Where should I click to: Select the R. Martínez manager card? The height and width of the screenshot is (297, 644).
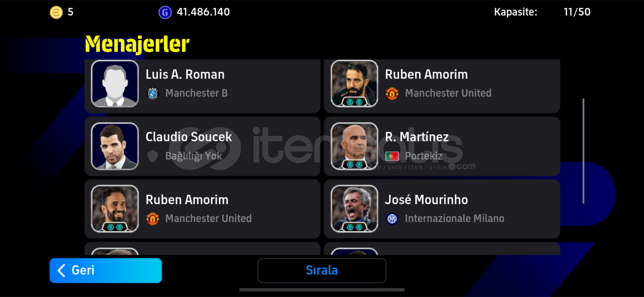tap(442, 146)
